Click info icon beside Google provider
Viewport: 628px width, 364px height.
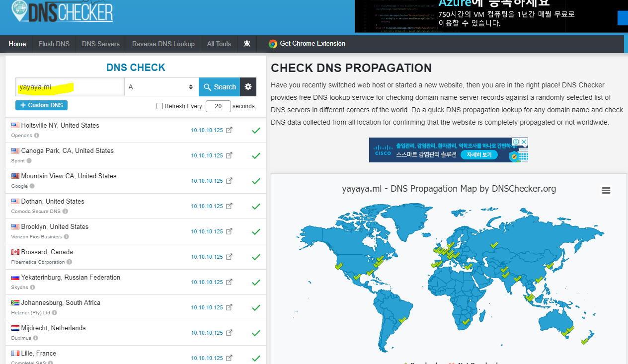[32, 186]
